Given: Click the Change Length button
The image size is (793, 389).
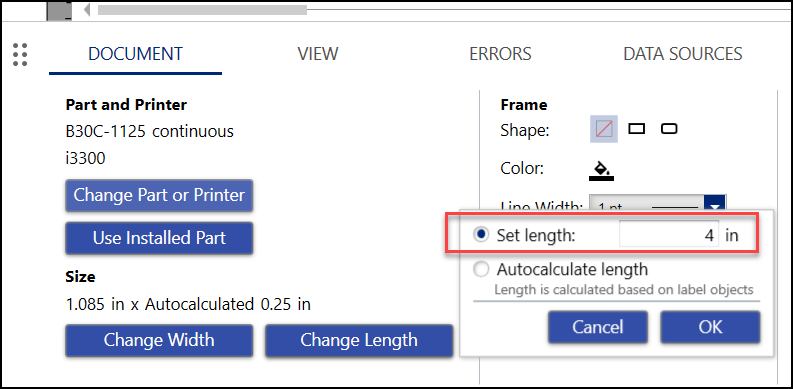Looking at the screenshot, I should point(359,340).
